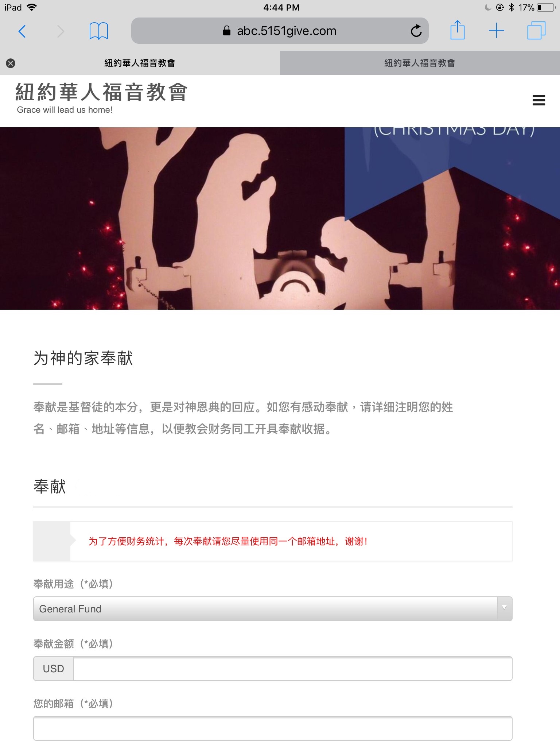
Task: Open the hamburger navigation menu
Action: pyautogui.click(x=538, y=100)
